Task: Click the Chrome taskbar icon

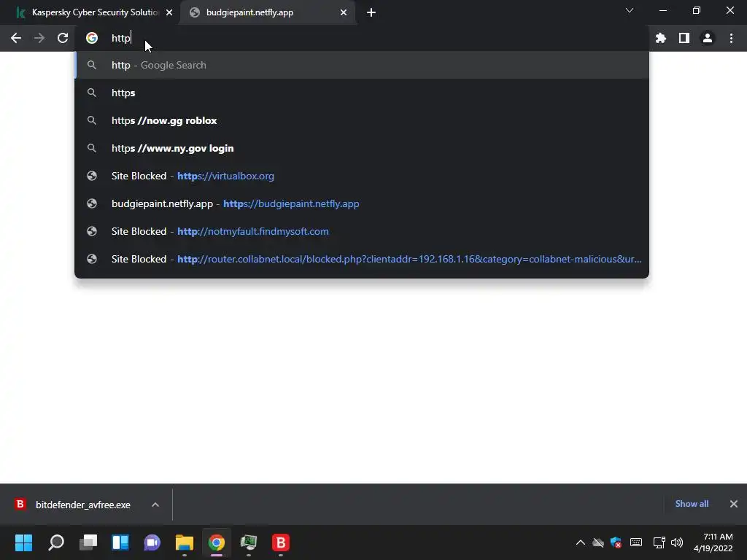Action: pos(216,542)
